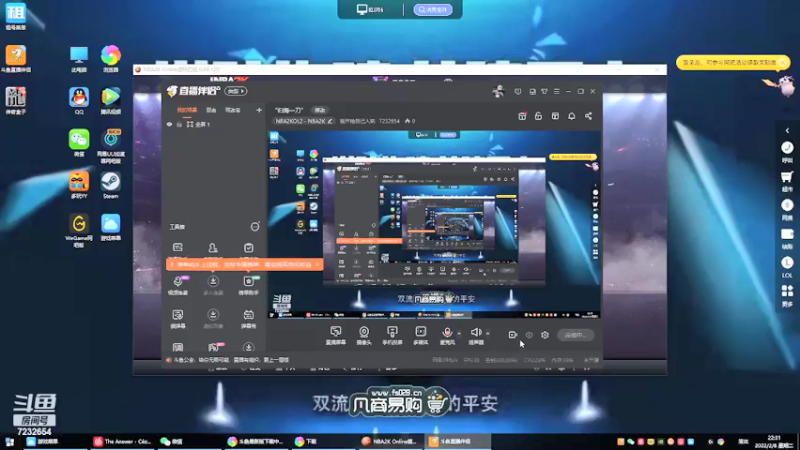800x450 pixels.
Task: Click the yellow notification bubble top right
Action: coord(733,62)
